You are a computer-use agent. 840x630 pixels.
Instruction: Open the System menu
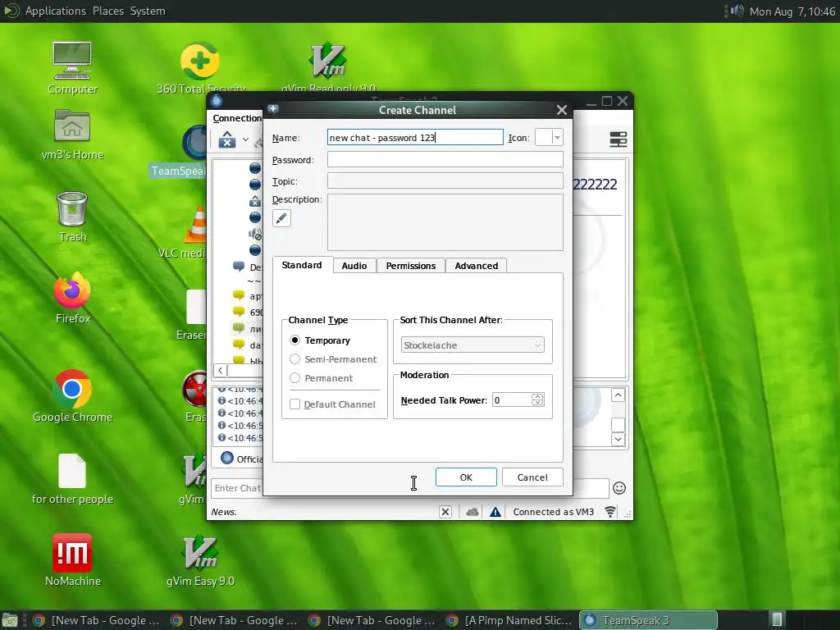(148, 11)
